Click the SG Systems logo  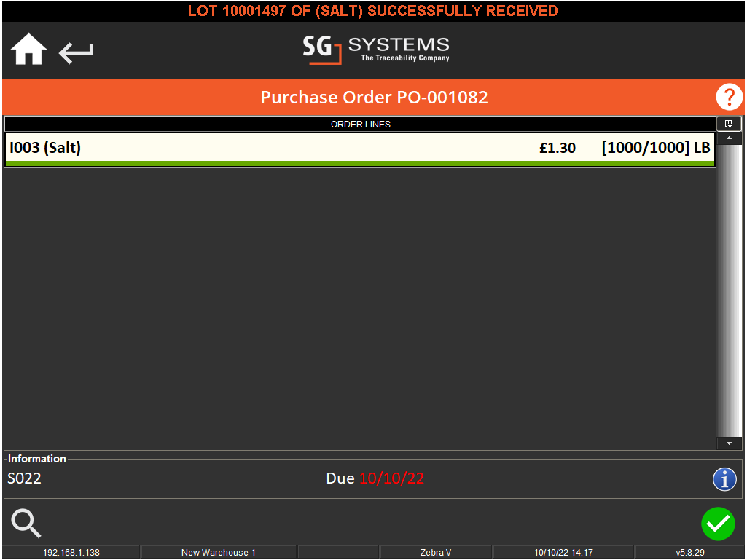coord(376,50)
